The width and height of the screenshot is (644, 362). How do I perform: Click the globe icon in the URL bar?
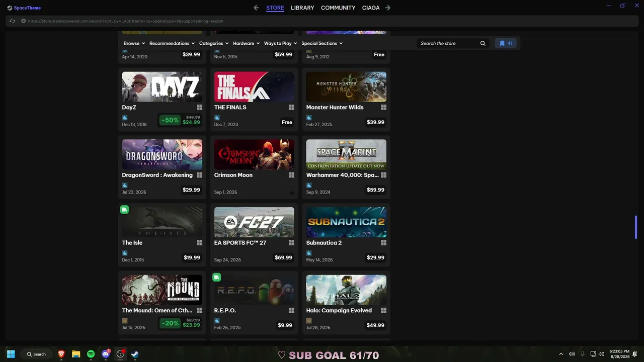tap(24, 21)
